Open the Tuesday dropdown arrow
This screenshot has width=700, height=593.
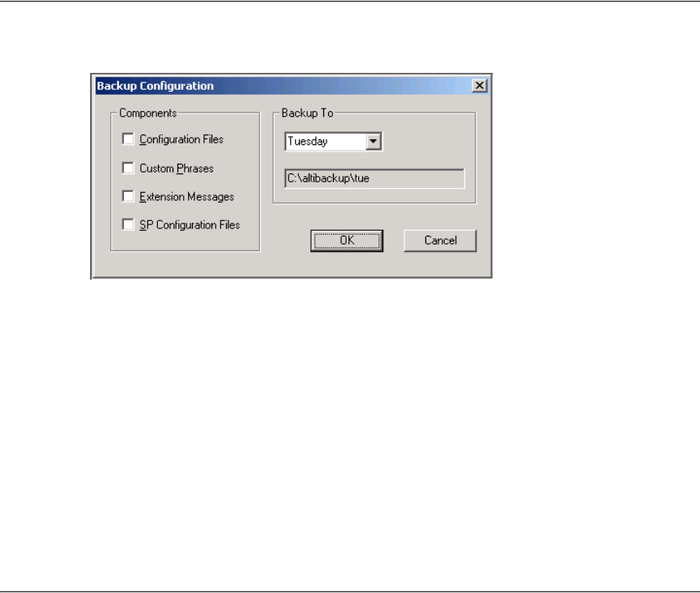[373, 142]
